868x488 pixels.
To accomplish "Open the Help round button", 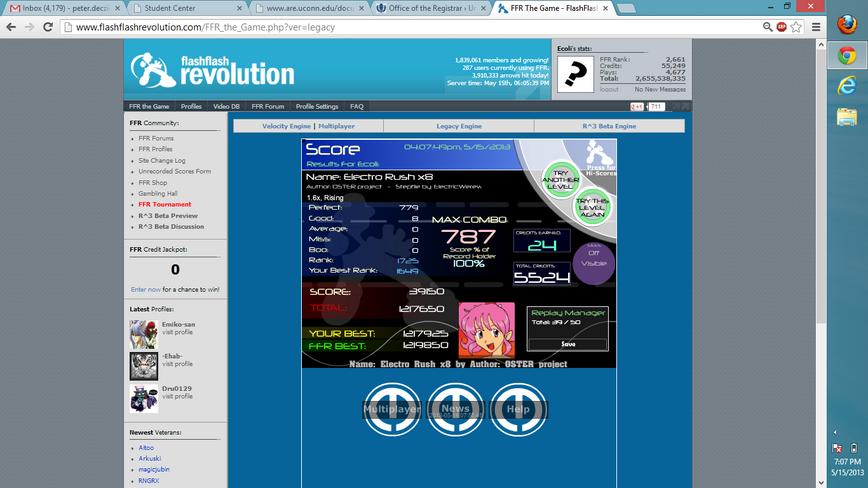I will 518,409.
